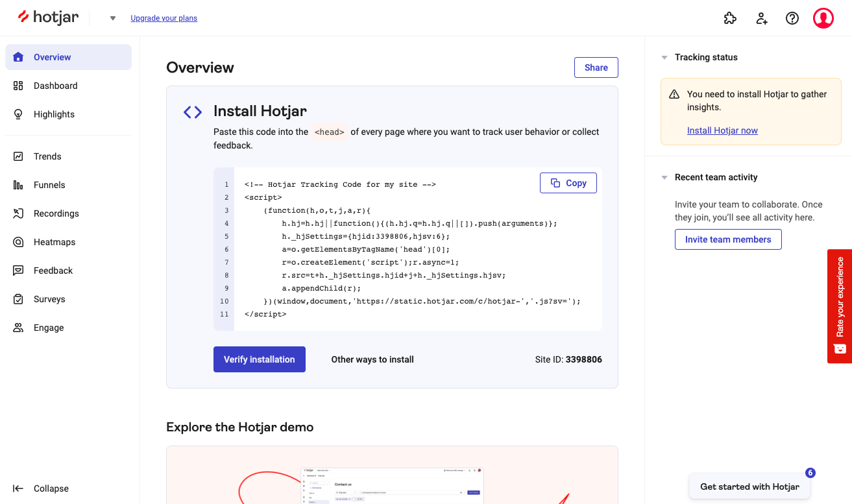The height and width of the screenshot is (504, 852).
Task: Click the Dashboard grid icon
Action: click(x=19, y=86)
